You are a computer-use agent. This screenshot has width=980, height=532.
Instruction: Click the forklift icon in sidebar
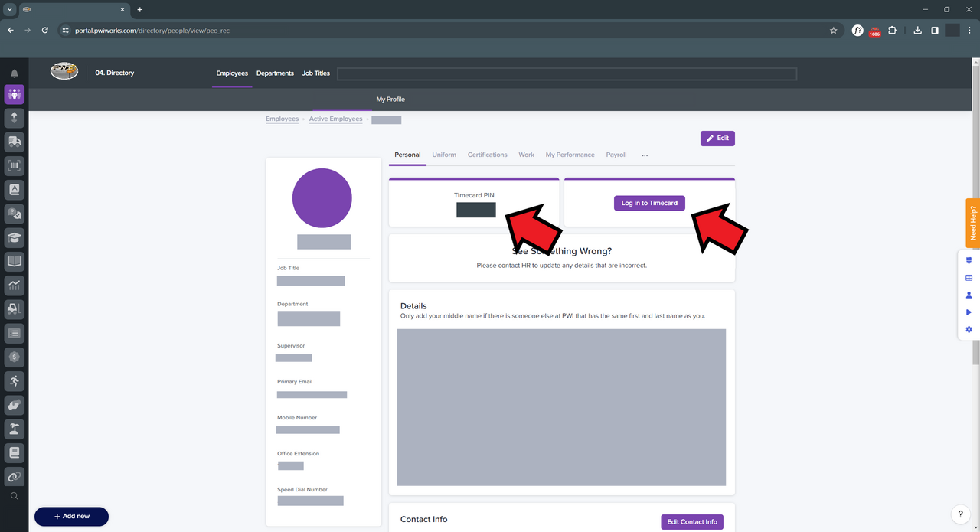(x=14, y=308)
